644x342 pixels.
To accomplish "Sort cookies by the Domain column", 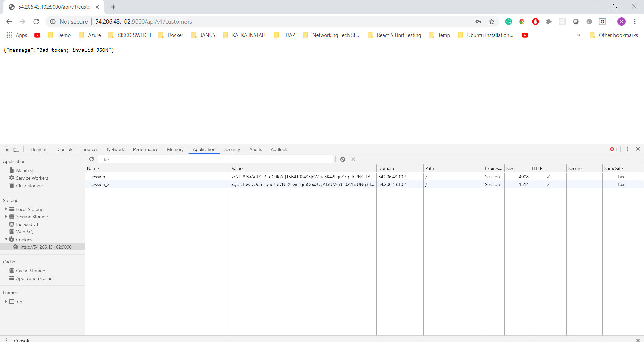I will [x=400, y=168].
